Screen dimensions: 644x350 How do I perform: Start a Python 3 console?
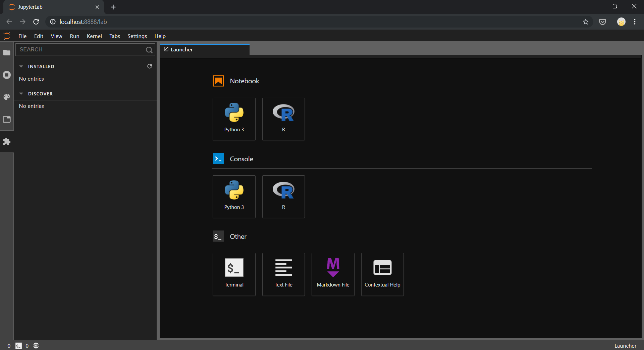234,196
